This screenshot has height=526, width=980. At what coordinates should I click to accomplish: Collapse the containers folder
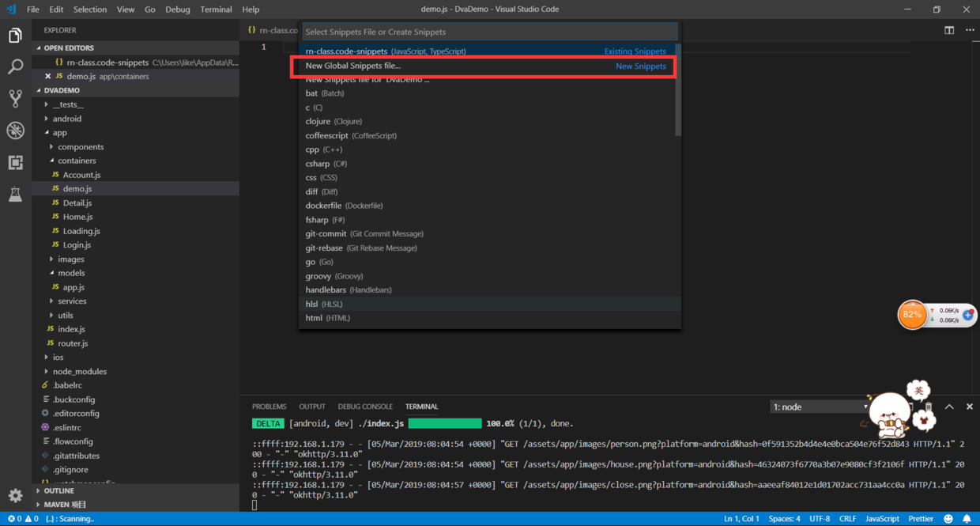tap(77, 161)
